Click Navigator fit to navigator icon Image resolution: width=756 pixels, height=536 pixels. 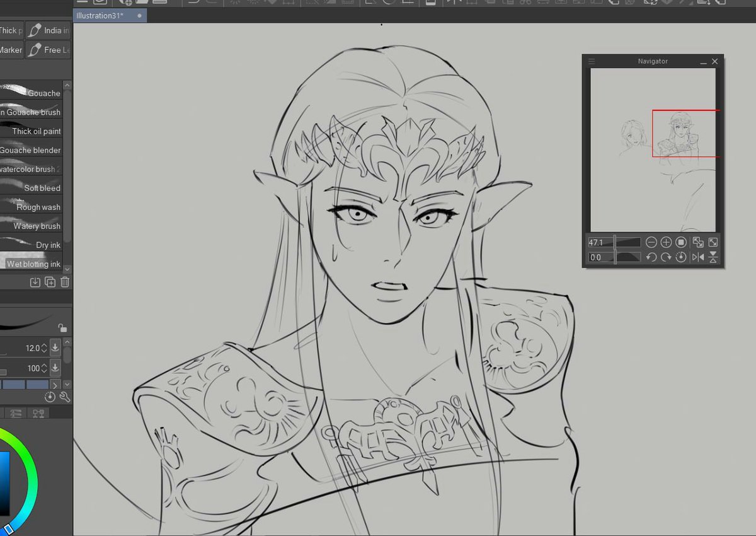713,242
